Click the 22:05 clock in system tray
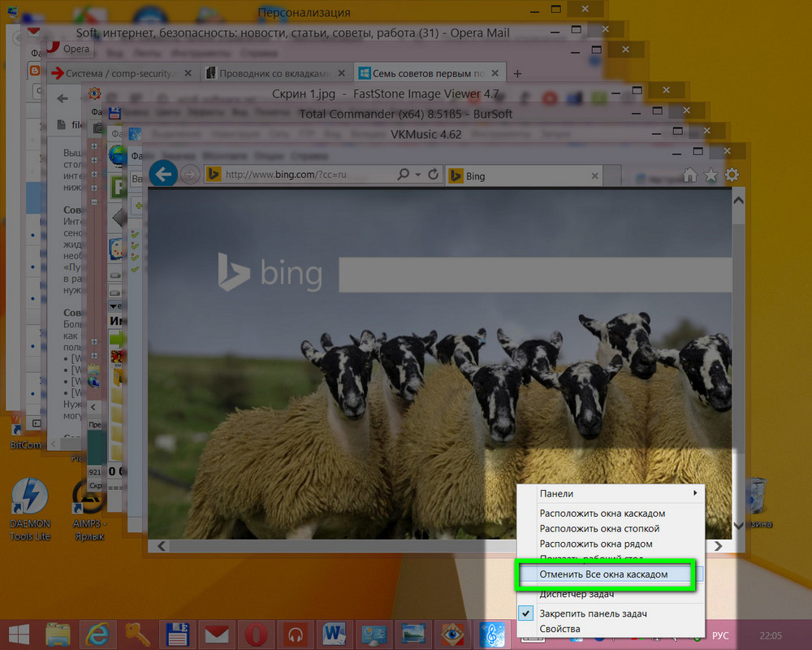This screenshot has width=812, height=650. pos(771,635)
